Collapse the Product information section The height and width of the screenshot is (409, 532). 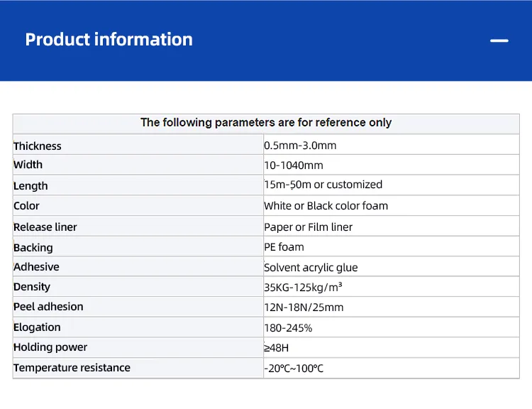click(499, 40)
